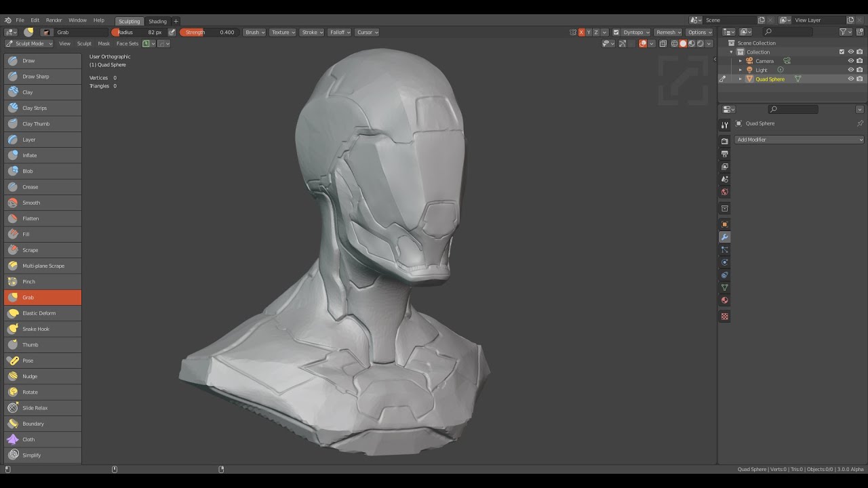Select the Clay Strips brush
The width and height of the screenshot is (868, 488).
43,108
